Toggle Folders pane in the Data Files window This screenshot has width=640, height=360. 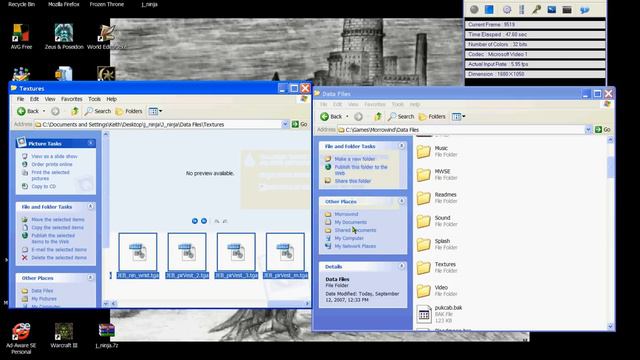click(x=432, y=117)
